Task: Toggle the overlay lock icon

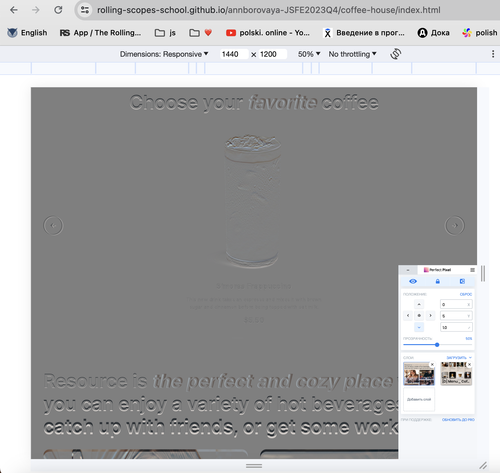Action: 438,281
